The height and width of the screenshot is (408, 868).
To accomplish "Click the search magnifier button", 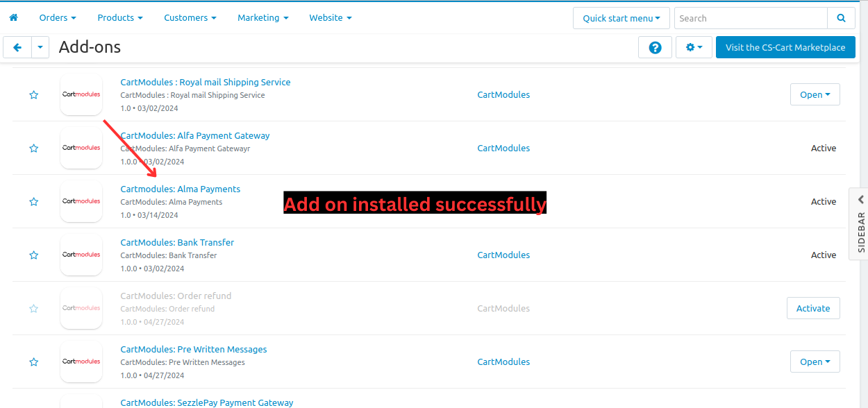I will pos(841,18).
